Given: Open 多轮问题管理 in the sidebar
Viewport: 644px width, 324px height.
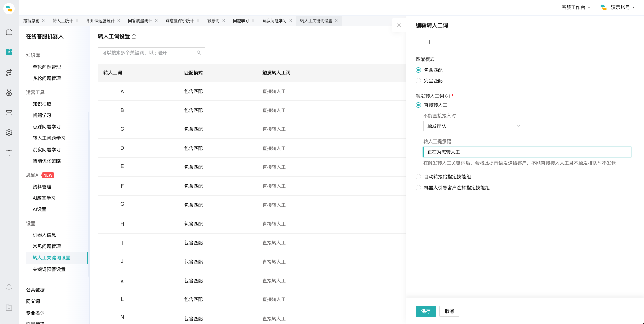Looking at the screenshot, I should point(47,78).
